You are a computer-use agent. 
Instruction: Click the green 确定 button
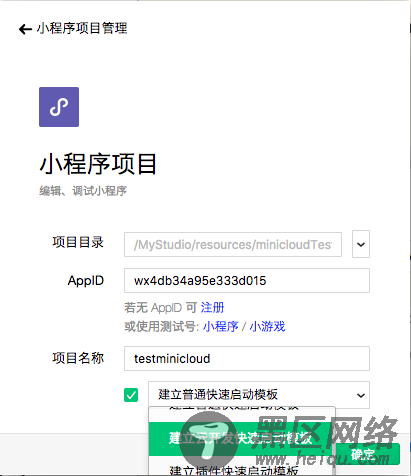click(x=367, y=454)
